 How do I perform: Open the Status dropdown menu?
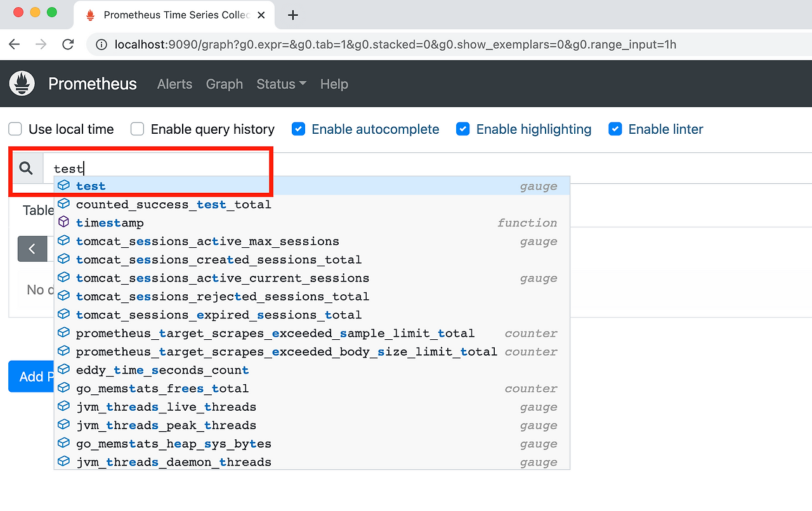coord(281,84)
